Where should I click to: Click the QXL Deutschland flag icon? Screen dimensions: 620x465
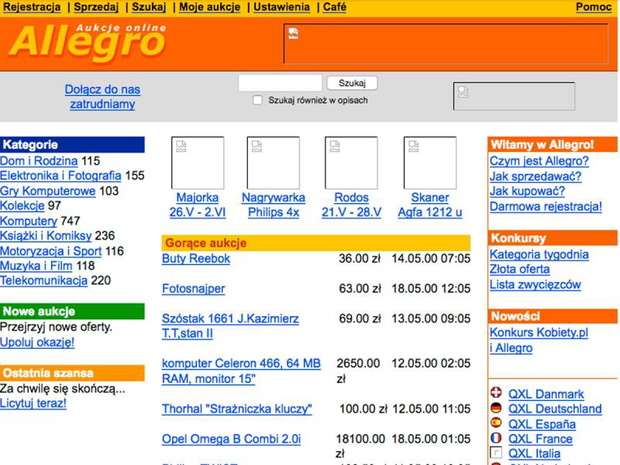point(496,408)
